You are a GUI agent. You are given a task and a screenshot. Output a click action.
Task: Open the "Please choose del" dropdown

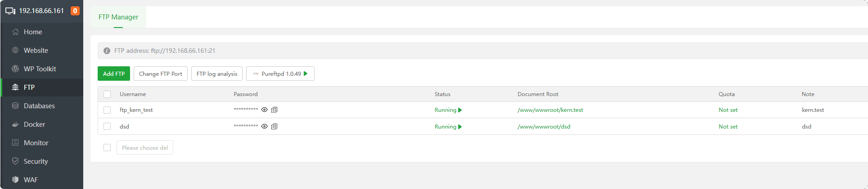(x=145, y=148)
